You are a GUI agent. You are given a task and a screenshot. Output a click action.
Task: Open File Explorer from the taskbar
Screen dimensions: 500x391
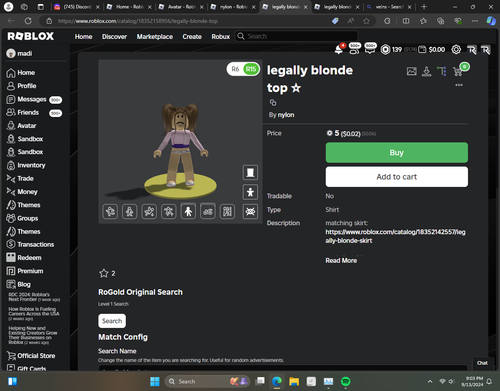coord(294,381)
